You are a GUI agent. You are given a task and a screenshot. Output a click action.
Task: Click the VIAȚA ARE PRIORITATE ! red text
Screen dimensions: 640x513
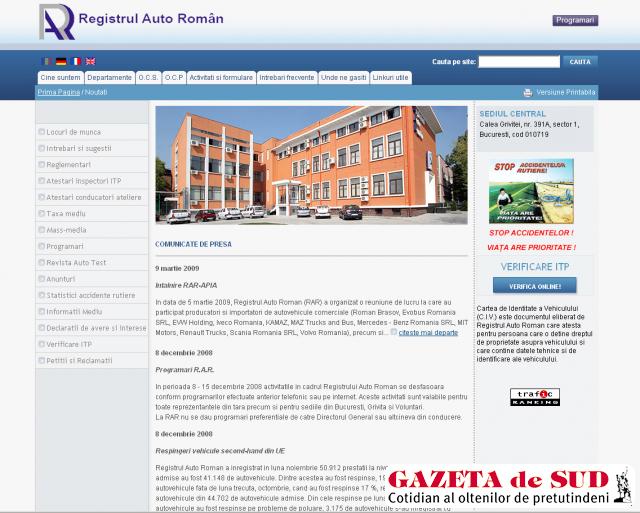pyautogui.click(x=531, y=247)
